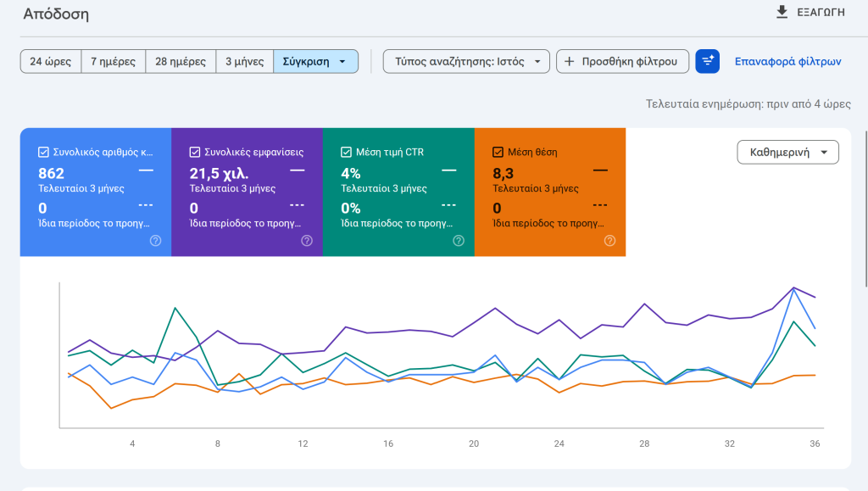The image size is (868, 491).
Task: Click the blue filter sparkle icon
Action: click(x=708, y=61)
